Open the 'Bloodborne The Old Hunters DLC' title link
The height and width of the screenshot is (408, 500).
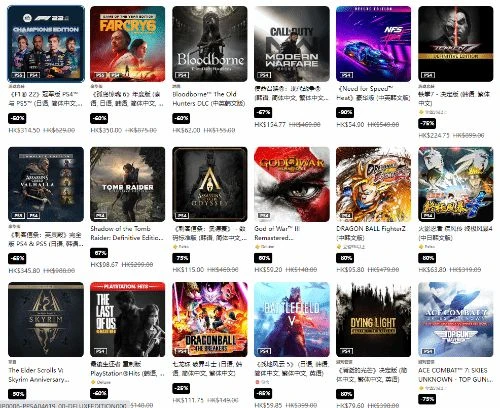click(x=209, y=99)
